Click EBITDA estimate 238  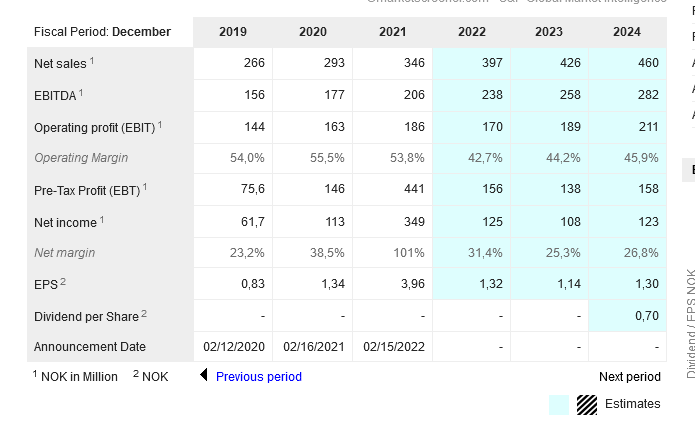(x=492, y=95)
